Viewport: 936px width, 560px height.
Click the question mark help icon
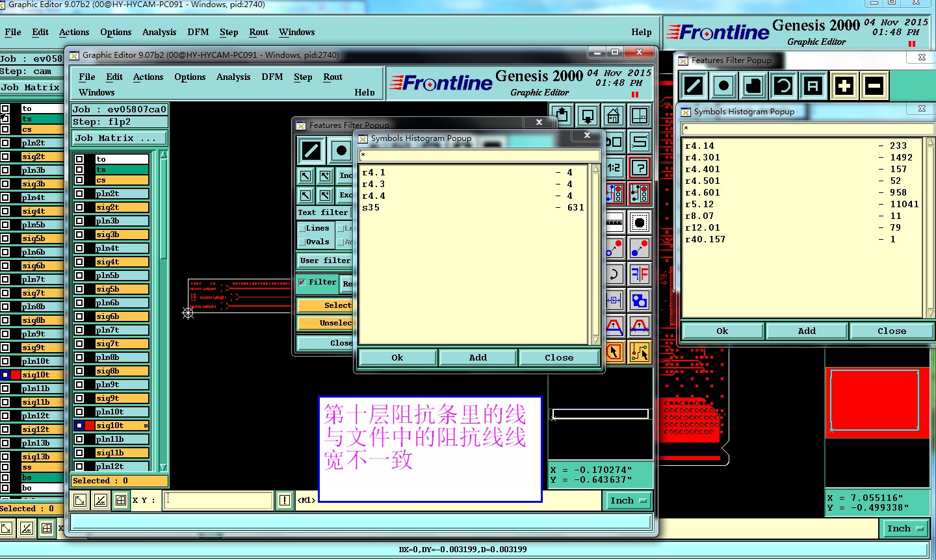click(x=639, y=168)
